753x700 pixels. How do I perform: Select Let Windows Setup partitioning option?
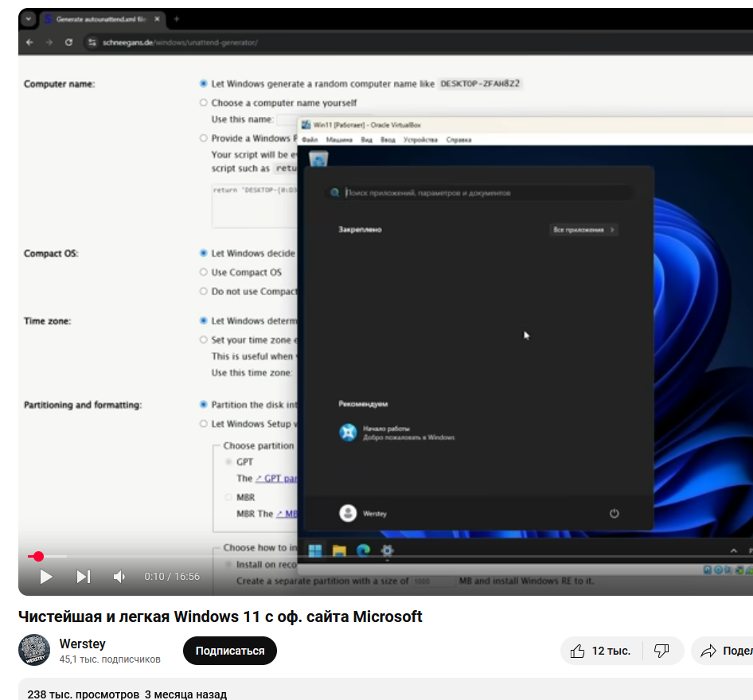point(203,424)
